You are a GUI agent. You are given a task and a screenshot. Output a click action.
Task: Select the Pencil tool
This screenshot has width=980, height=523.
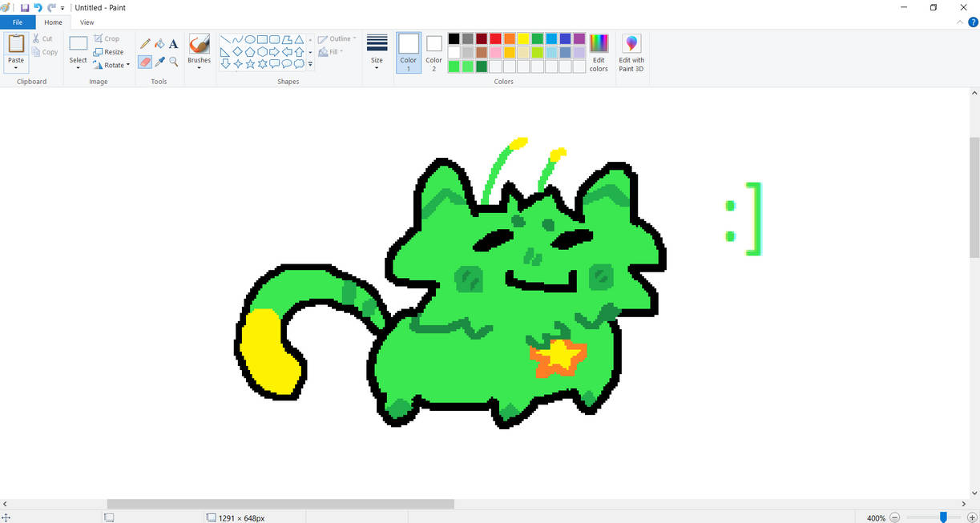(145, 44)
